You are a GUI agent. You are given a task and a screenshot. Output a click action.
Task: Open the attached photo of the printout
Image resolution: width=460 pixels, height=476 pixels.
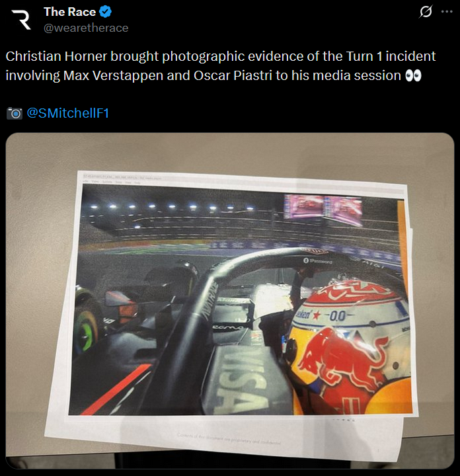coord(230,301)
